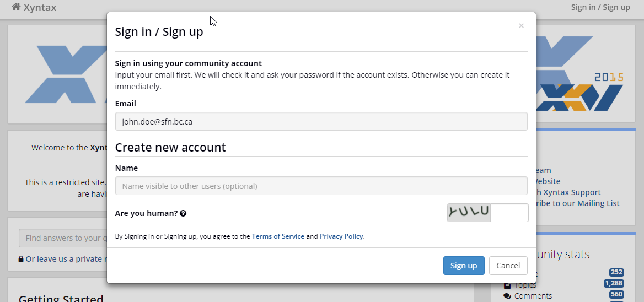Click Sign in / Sign up in header
This screenshot has width=644, height=302.
600,7
